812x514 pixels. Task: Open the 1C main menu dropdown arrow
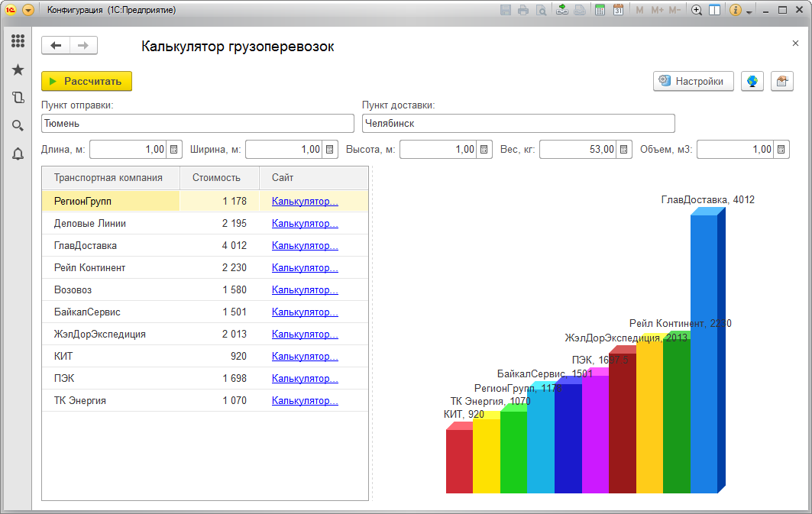click(x=28, y=10)
